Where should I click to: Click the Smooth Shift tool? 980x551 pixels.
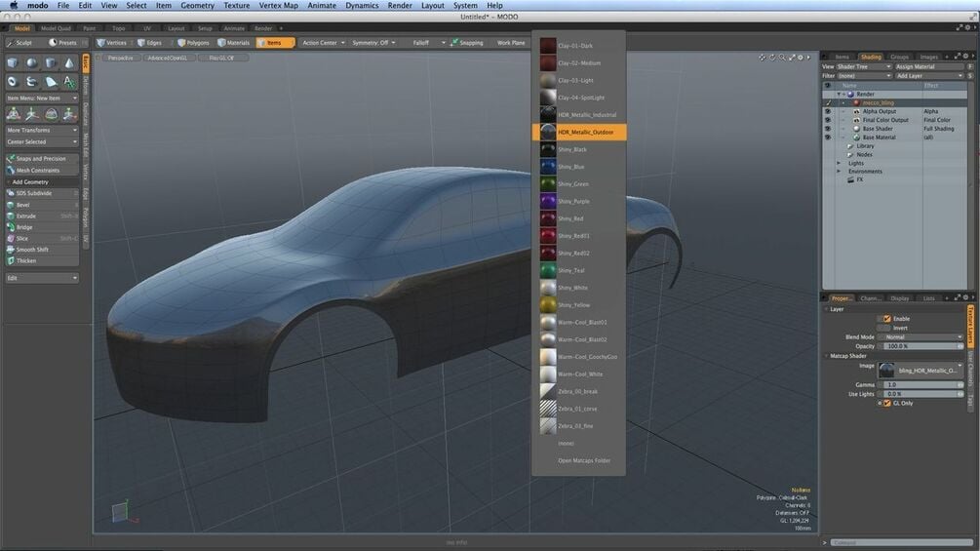pyautogui.click(x=41, y=250)
